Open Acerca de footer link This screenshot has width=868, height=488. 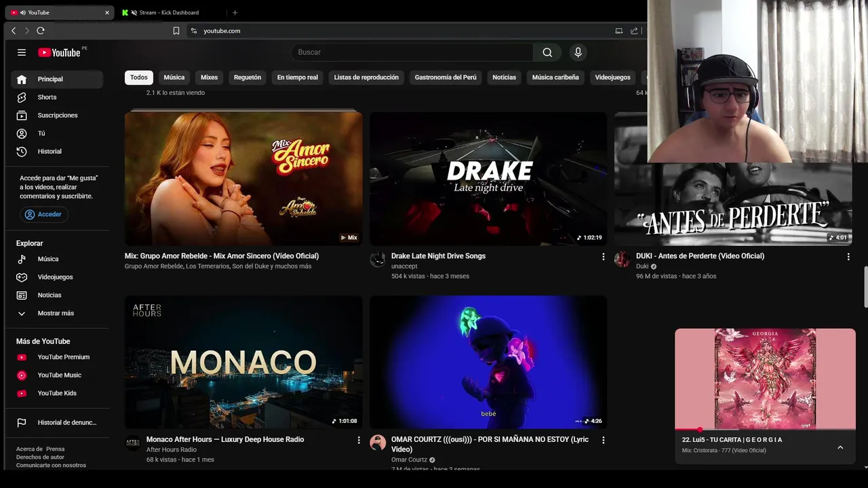pyautogui.click(x=29, y=449)
